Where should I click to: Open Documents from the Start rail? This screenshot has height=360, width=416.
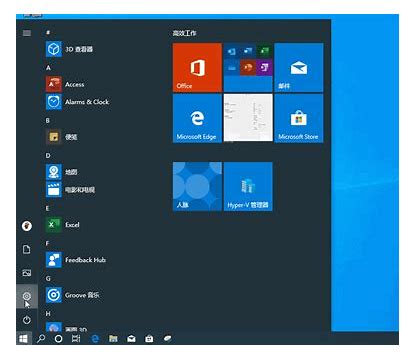tap(27, 249)
